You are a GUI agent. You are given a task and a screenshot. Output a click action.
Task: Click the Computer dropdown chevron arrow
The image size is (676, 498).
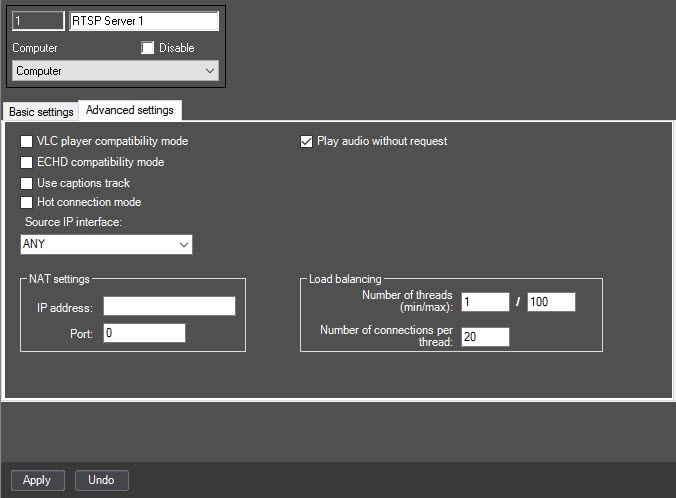point(210,71)
